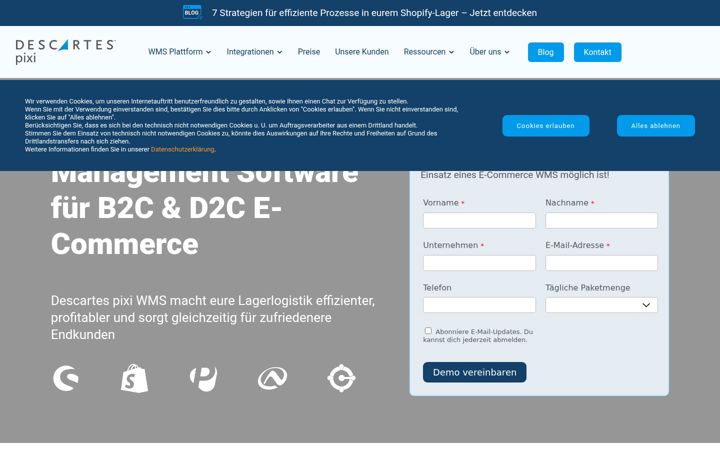Click the 'Descartes pixi WMS macht eure' paragraph
This screenshot has width=720, height=450.
coord(213,317)
